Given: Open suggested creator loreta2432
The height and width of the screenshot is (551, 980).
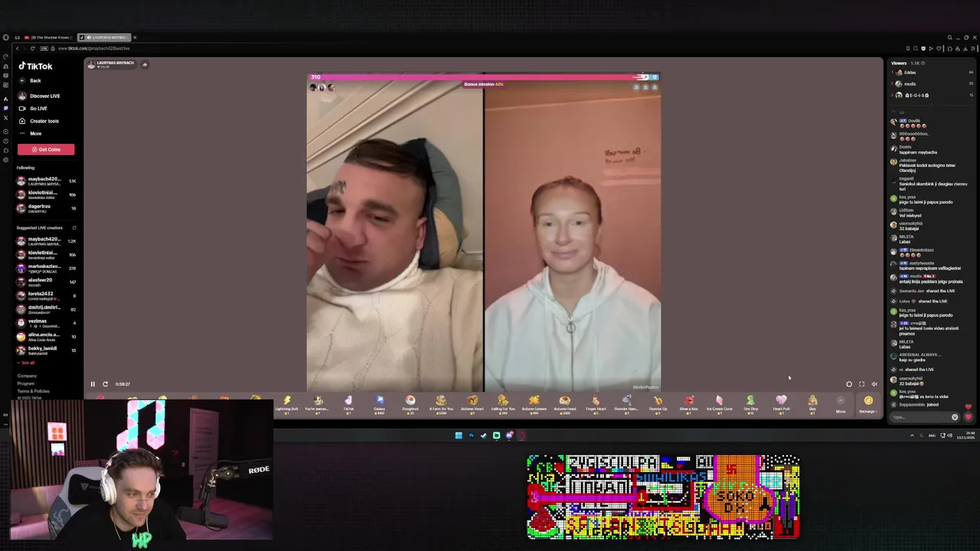Looking at the screenshot, I should pos(46,295).
